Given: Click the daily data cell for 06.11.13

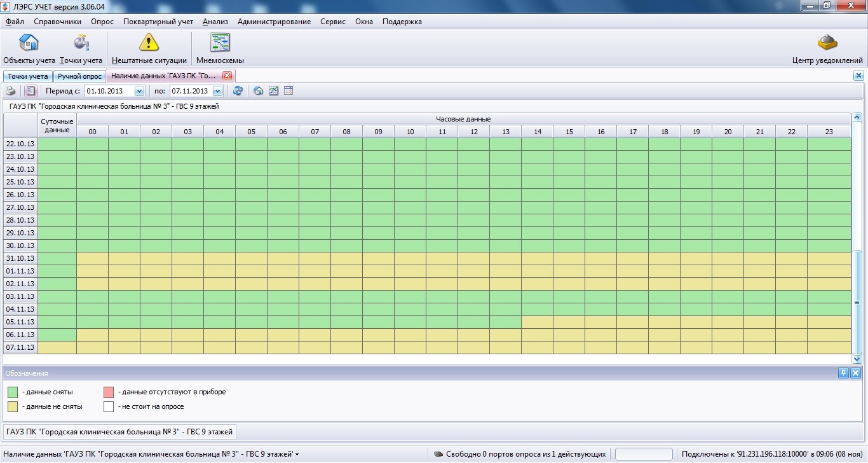Looking at the screenshot, I should coord(57,335).
